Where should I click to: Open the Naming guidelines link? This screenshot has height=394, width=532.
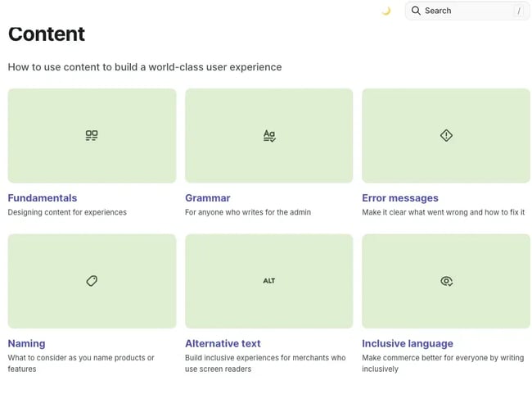pos(27,344)
